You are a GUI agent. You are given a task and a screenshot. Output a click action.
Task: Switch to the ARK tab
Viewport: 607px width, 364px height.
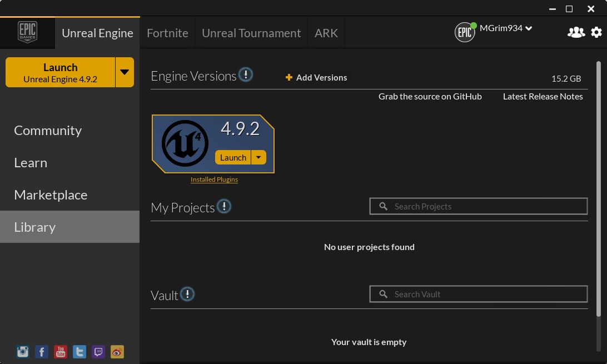tap(326, 33)
